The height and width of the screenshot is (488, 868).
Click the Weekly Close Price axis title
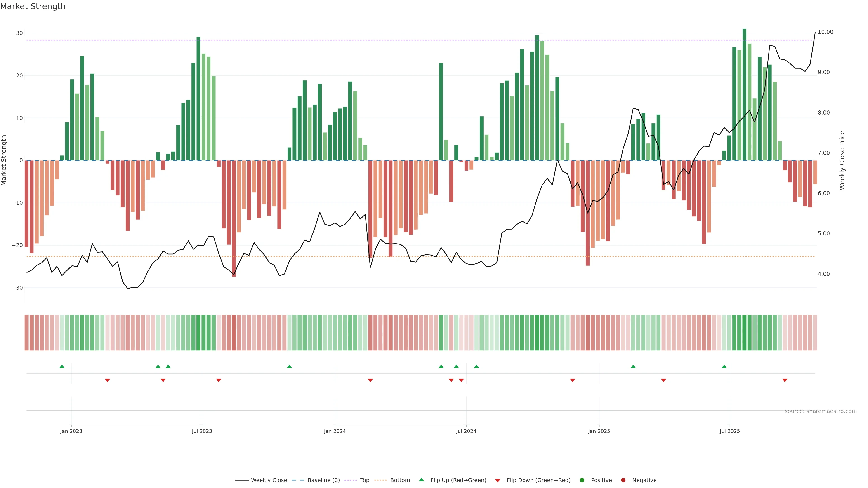coord(842,160)
